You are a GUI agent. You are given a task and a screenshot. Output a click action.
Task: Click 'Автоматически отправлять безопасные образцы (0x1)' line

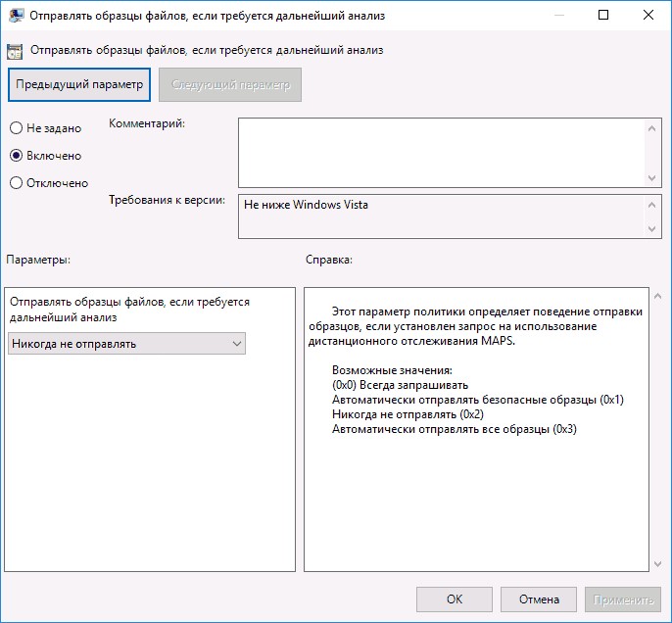pyautogui.click(x=478, y=400)
